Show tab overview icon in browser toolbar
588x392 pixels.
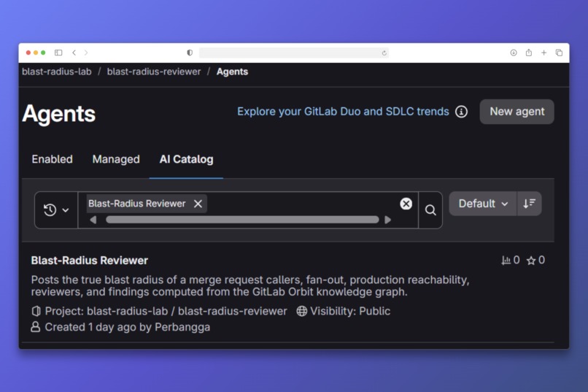(559, 53)
